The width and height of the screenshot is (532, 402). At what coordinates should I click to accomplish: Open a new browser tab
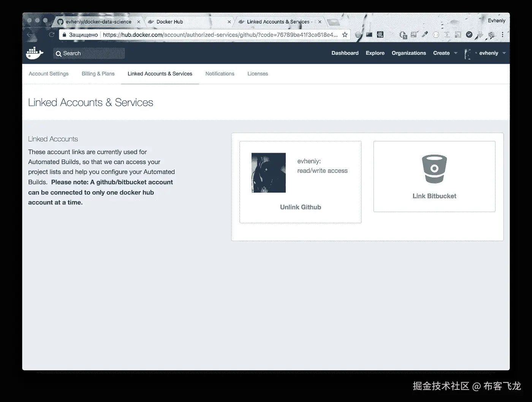[333, 22]
